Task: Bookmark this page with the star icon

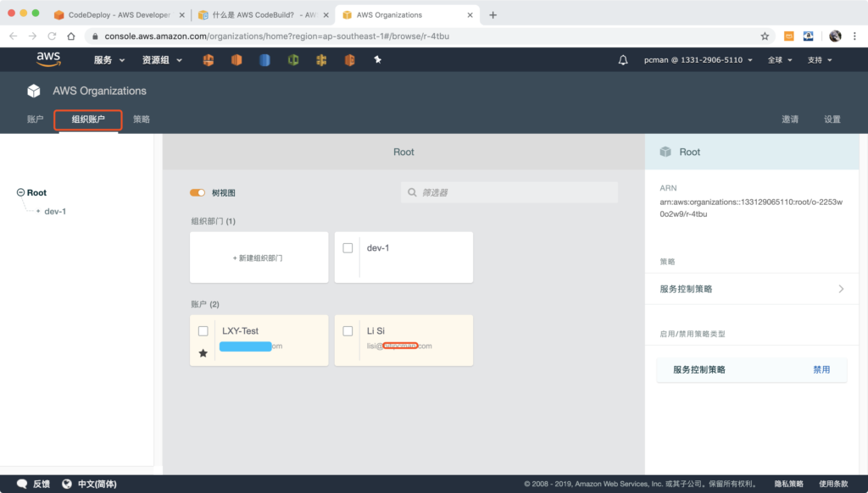Action: click(x=765, y=36)
